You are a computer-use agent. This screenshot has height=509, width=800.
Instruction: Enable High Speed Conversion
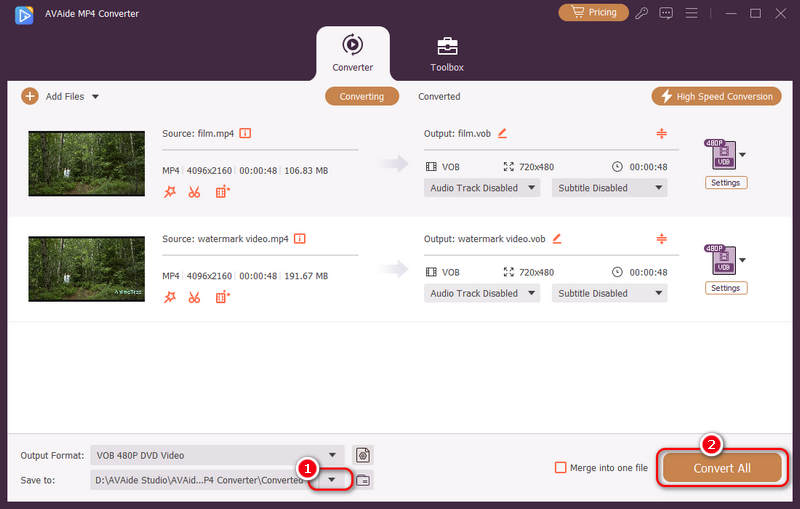click(x=716, y=96)
